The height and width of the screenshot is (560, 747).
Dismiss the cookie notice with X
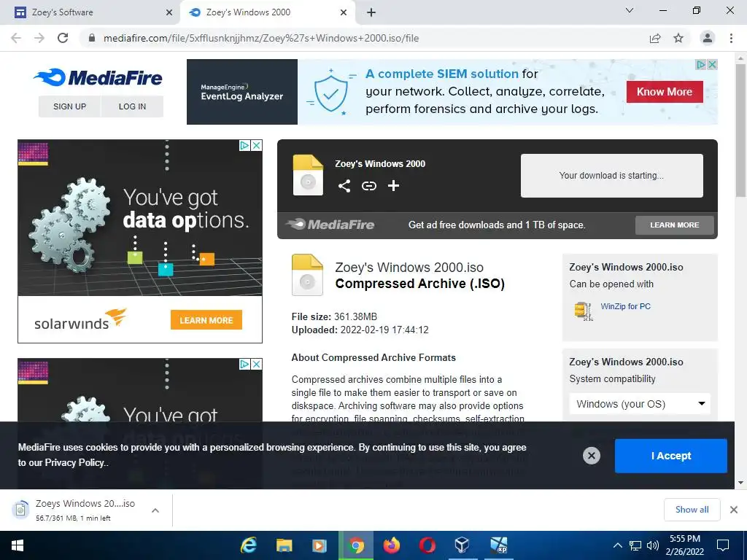591,456
